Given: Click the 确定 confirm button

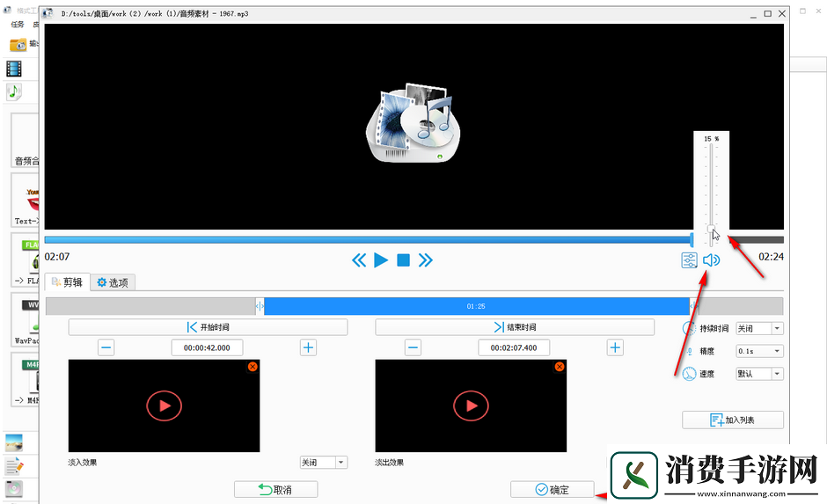Looking at the screenshot, I should pyautogui.click(x=552, y=490).
